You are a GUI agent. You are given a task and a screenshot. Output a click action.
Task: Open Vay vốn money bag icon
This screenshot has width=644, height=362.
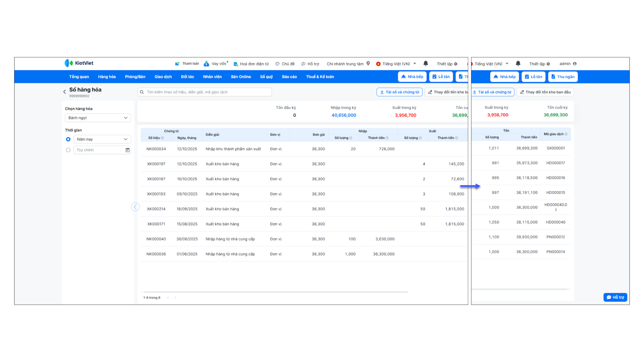pyautogui.click(x=206, y=64)
